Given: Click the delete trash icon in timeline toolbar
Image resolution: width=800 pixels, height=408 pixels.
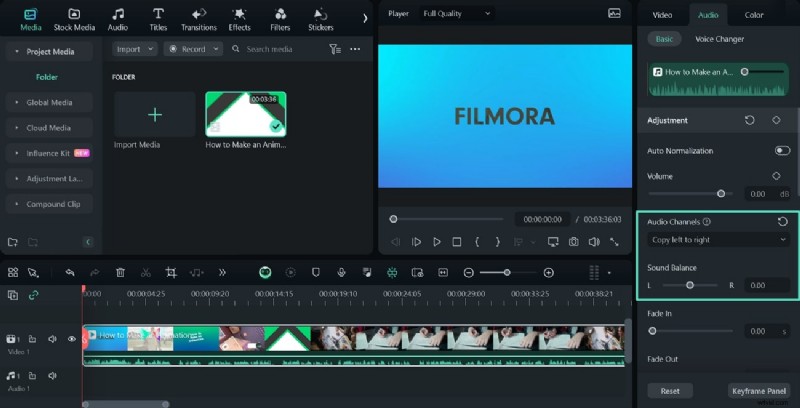Looking at the screenshot, I should [x=120, y=272].
